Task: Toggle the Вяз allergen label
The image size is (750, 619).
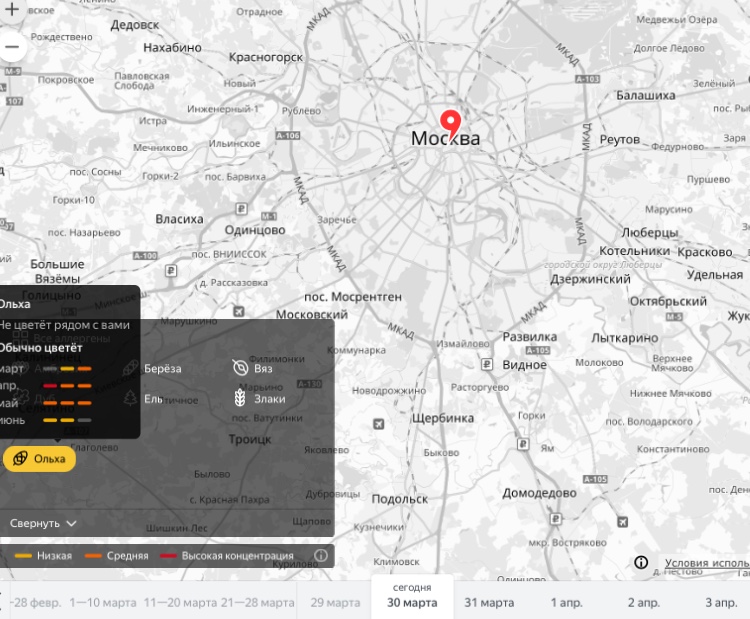Action: pyautogui.click(x=263, y=369)
